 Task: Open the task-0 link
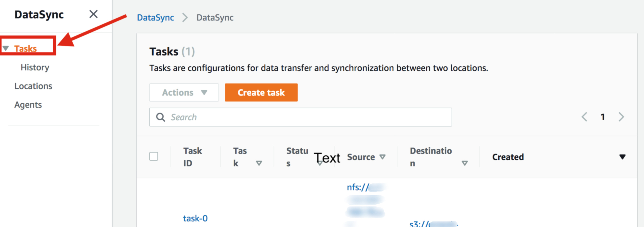tap(195, 219)
